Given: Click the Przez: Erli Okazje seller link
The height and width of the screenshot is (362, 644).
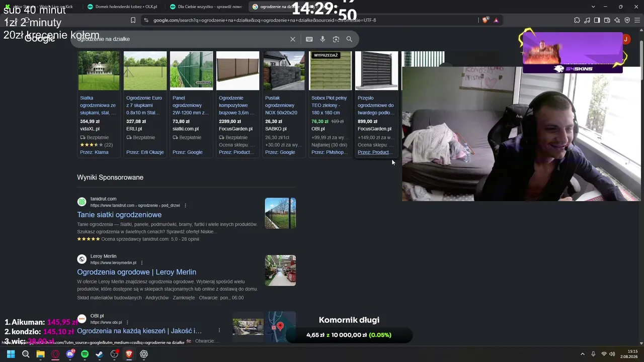Looking at the screenshot, I should (x=145, y=152).
